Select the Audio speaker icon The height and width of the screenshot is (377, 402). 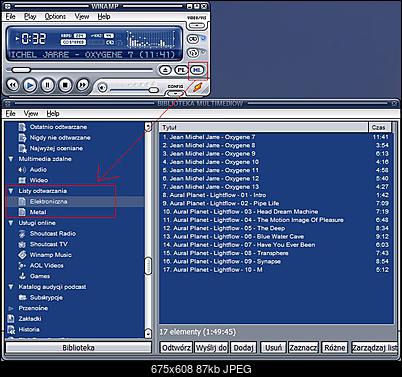tap(22, 170)
